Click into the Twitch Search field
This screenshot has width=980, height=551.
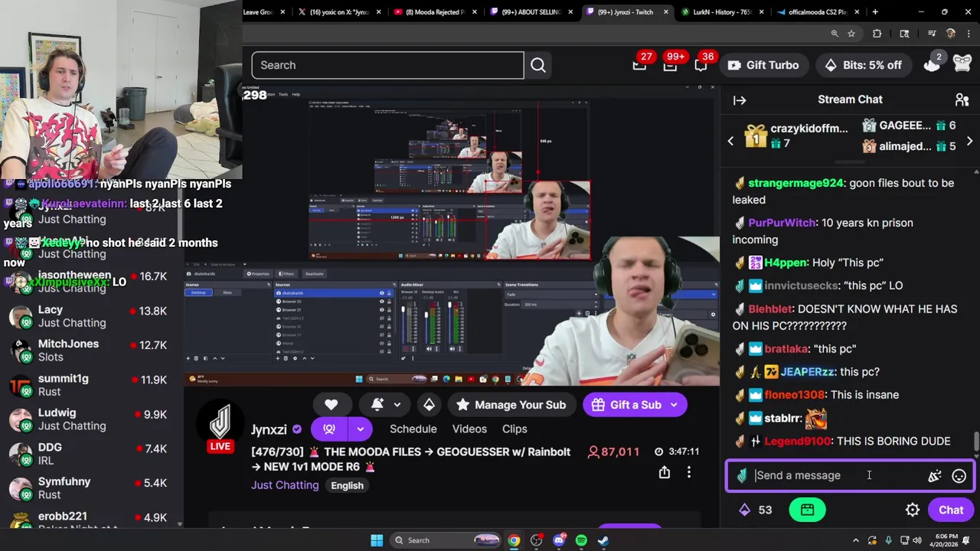(387, 65)
